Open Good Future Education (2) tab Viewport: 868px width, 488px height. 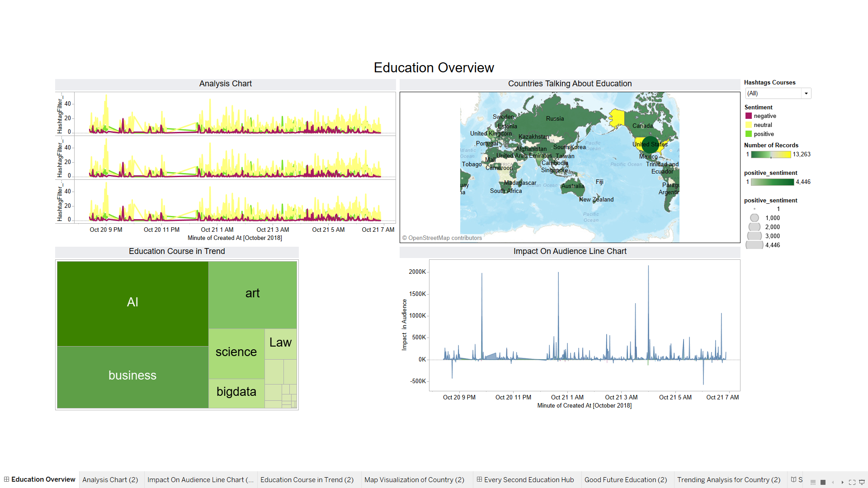pos(625,479)
